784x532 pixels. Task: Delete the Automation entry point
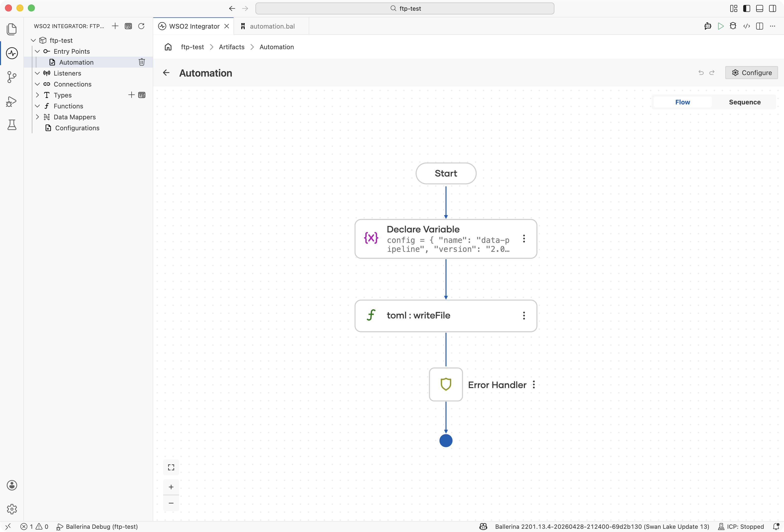(142, 62)
